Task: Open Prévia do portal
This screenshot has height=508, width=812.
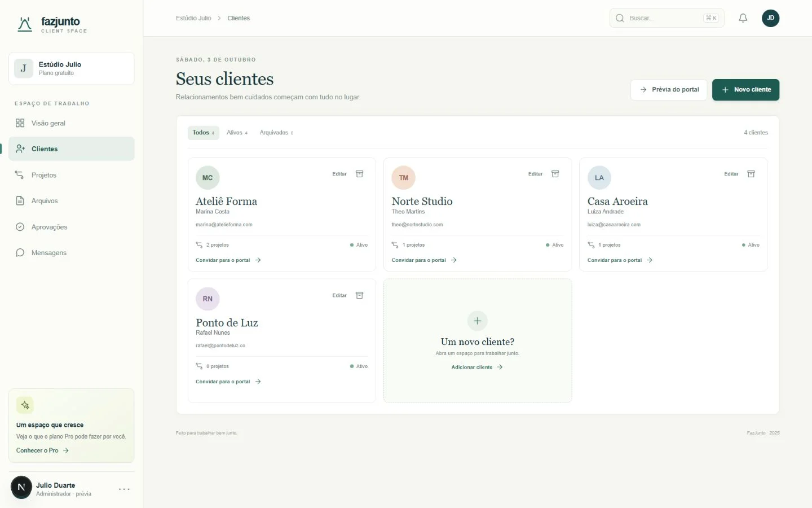Action: [669, 90]
